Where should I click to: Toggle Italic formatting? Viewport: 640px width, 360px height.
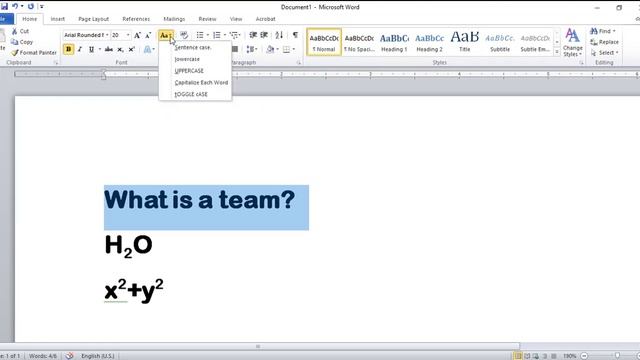pyautogui.click(x=80, y=49)
